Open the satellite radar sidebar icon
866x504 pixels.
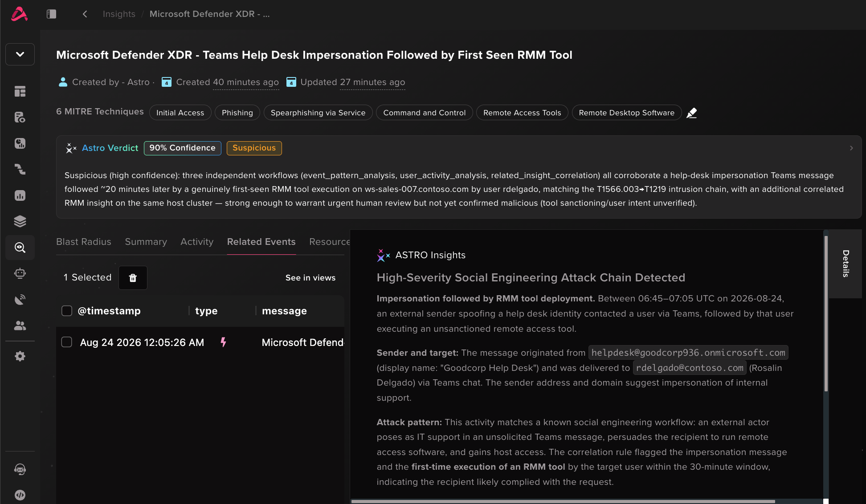coord(20,300)
